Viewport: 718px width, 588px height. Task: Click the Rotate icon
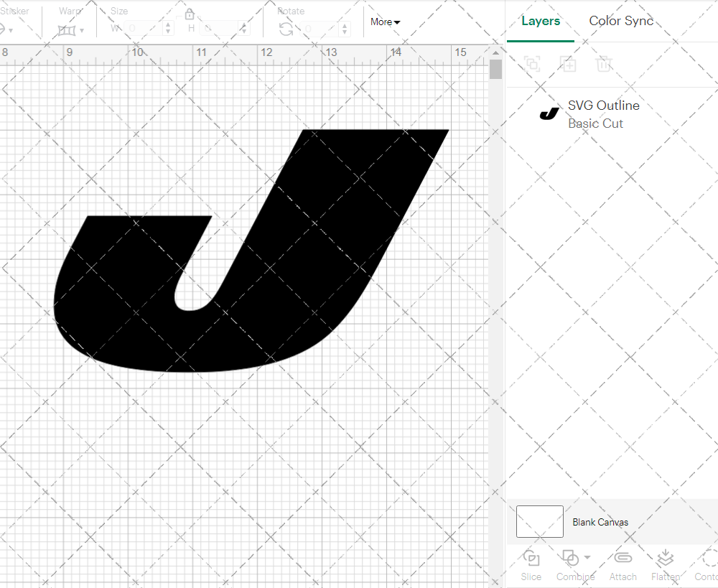(x=286, y=29)
